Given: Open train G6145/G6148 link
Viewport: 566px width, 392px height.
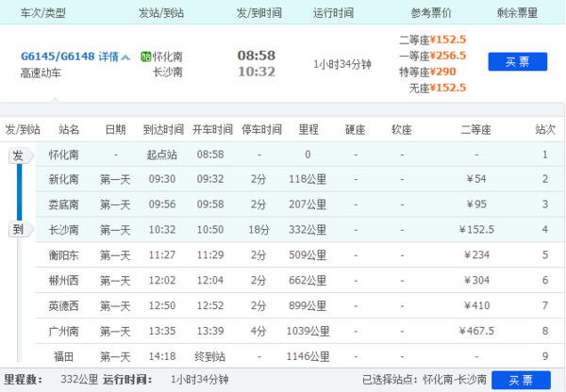Looking at the screenshot, I should [57, 57].
